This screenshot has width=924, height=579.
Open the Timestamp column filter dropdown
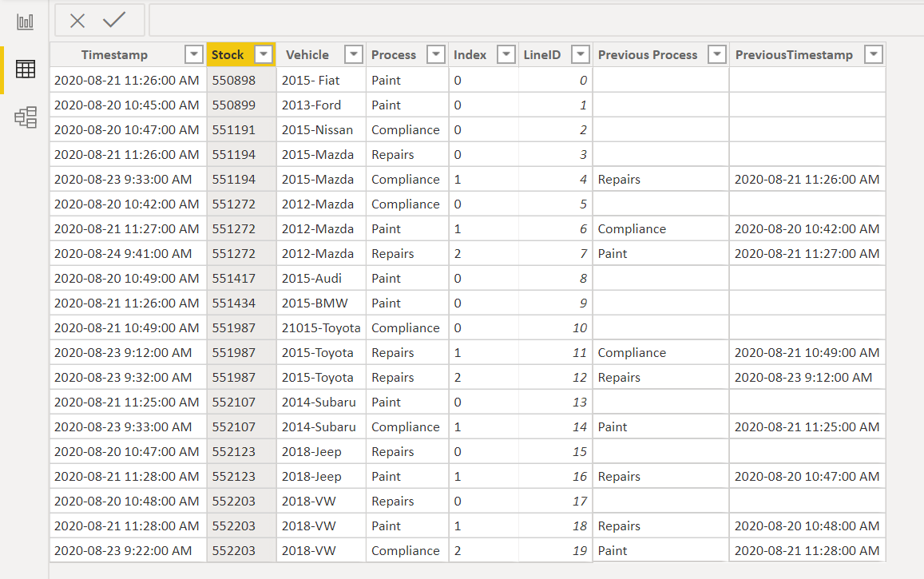tap(193, 54)
